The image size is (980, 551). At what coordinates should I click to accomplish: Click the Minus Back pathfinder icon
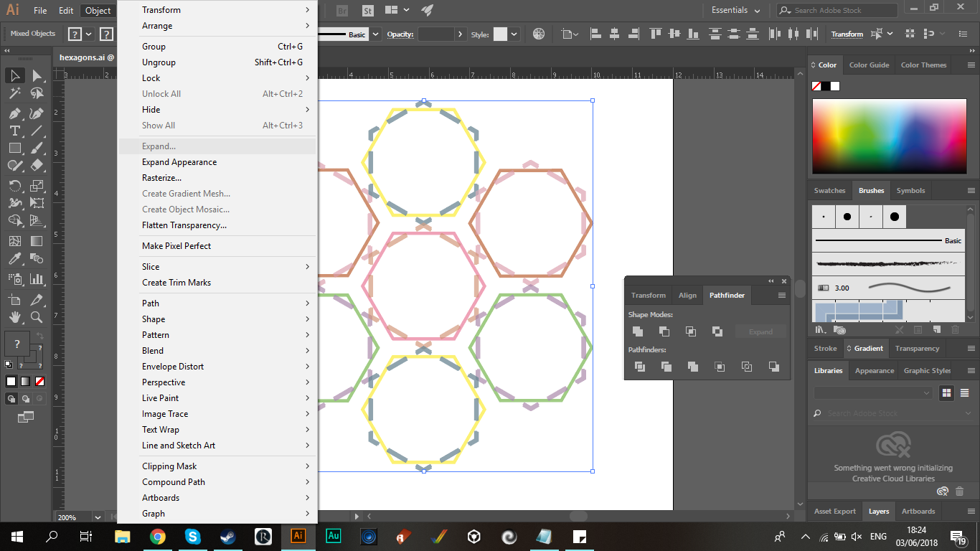click(773, 367)
